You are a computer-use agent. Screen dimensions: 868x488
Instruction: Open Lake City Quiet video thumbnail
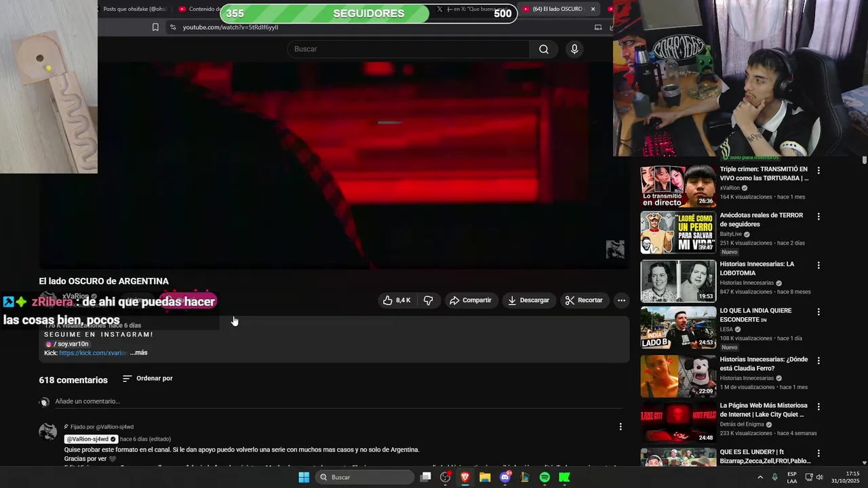[678, 423]
